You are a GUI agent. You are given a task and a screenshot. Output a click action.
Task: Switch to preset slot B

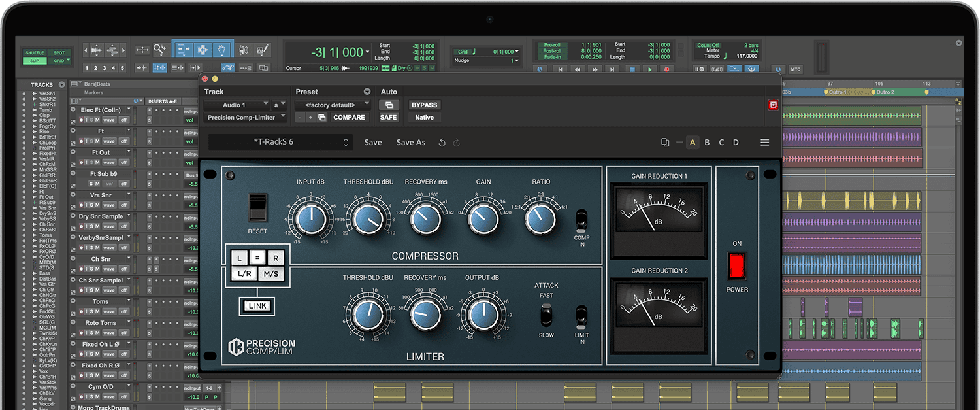click(x=708, y=142)
